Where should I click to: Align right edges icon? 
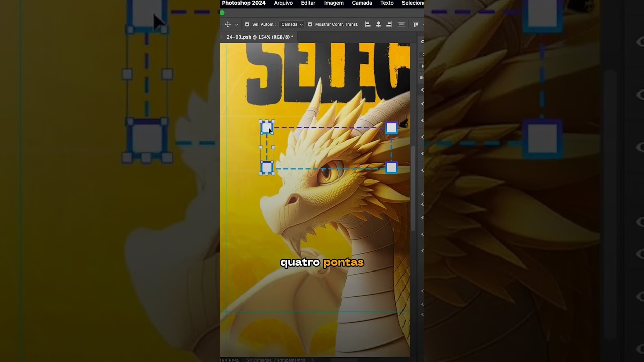point(389,24)
